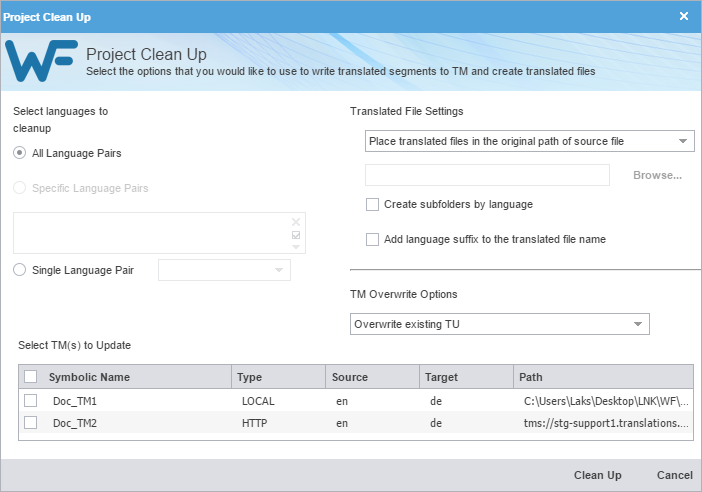
Task: Open the Single Language Pair dropdown
Action: [x=224, y=270]
